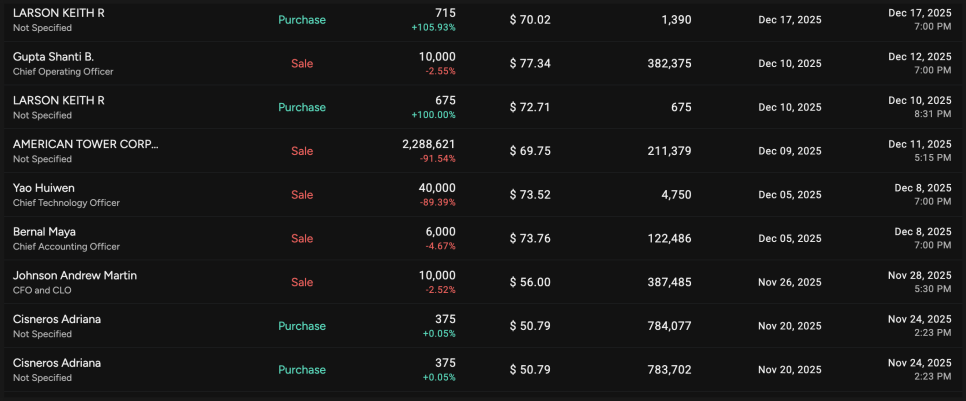Open the AMERICAN TOWER CORP insider entry
The image size is (966, 401).
point(85,144)
